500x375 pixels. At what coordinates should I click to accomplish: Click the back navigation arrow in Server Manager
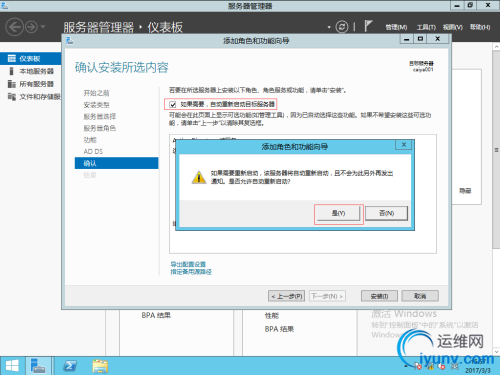point(15,27)
